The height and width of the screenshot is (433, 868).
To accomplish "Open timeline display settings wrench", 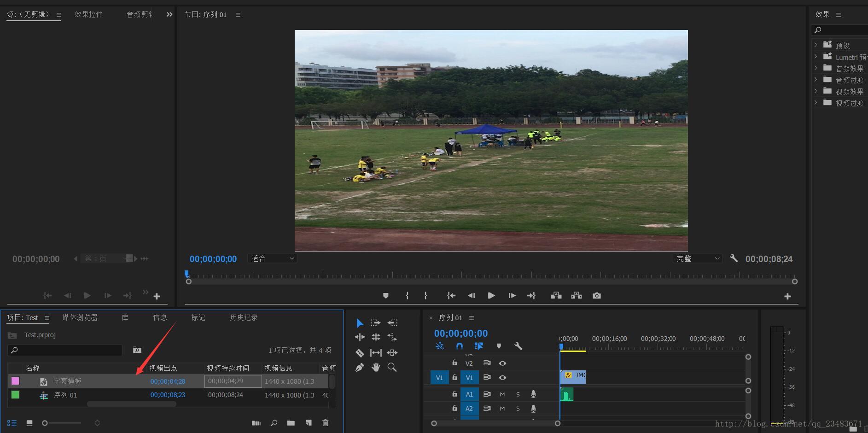I will [x=518, y=346].
